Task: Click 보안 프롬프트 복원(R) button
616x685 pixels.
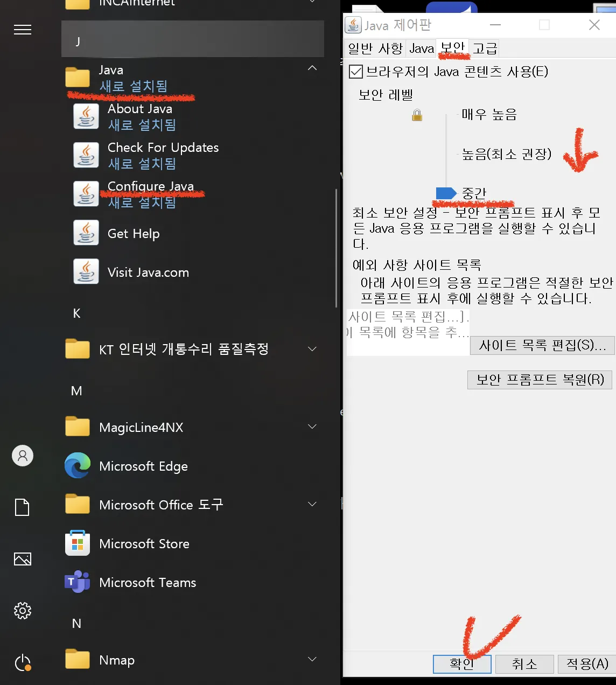Action: tap(540, 379)
